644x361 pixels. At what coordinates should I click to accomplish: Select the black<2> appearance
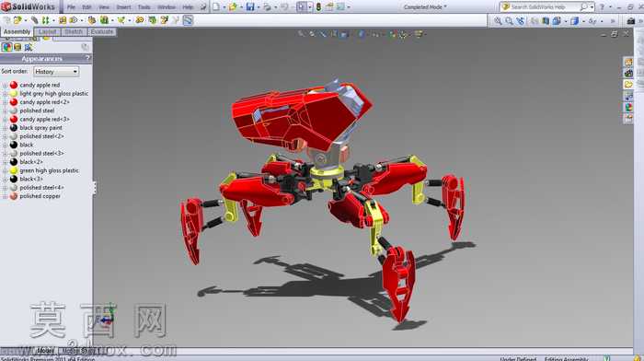coord(30,162)
